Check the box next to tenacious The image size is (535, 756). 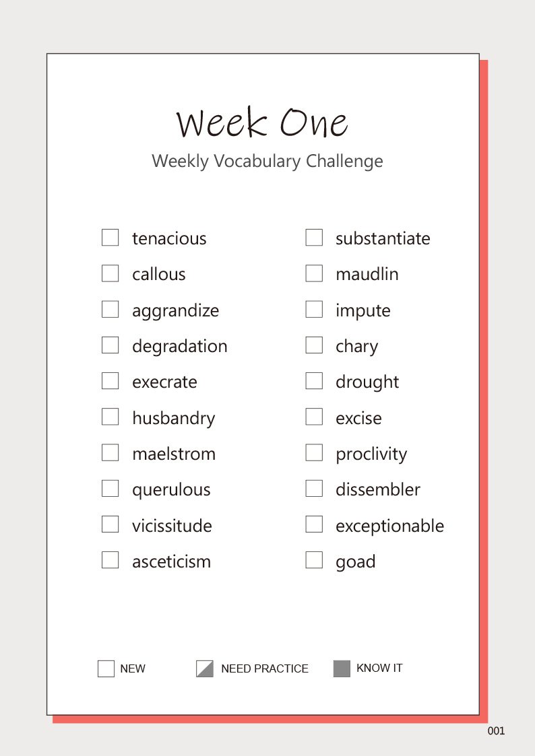(x=111, y=238)
